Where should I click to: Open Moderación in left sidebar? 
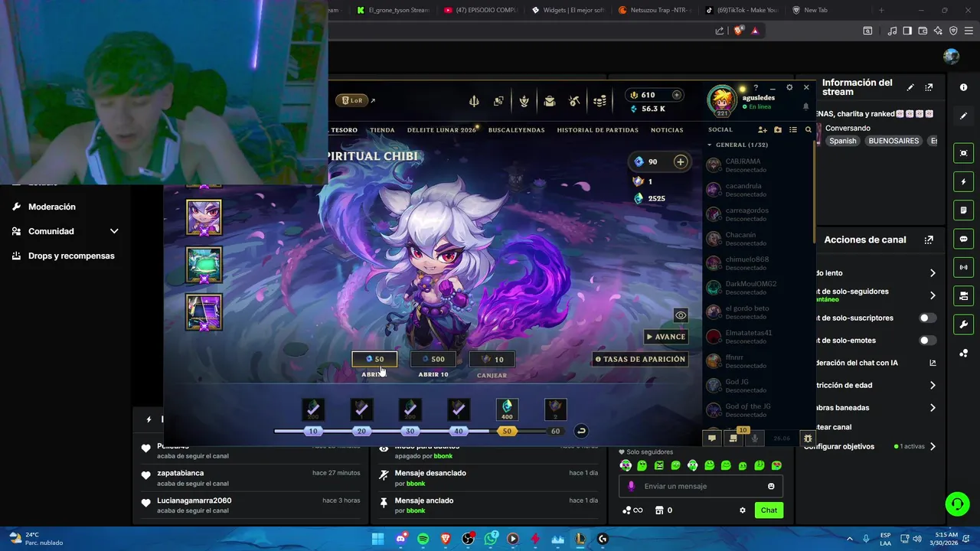click(52, 207)
